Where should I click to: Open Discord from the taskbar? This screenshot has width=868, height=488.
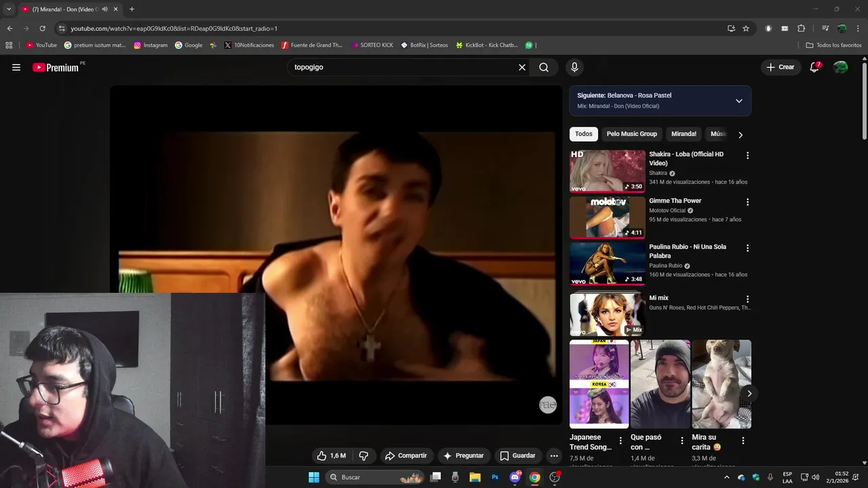click(x=515, y=477)
